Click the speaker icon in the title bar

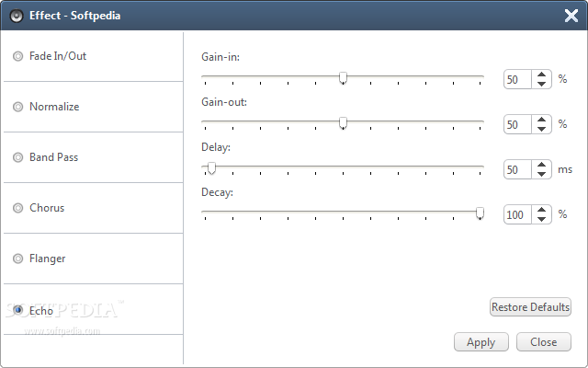coord(17,16)
